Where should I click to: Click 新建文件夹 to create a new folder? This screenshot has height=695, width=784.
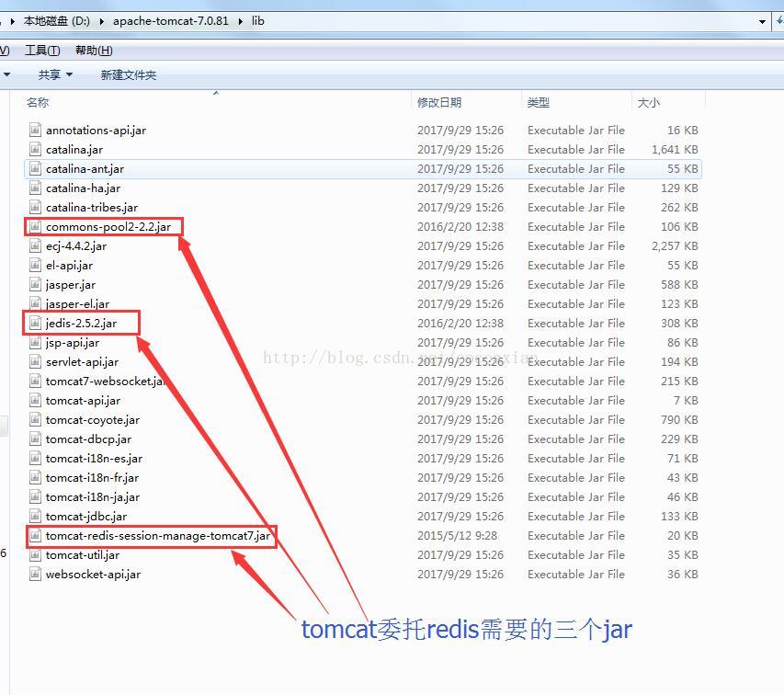click(x=129, y=75)
